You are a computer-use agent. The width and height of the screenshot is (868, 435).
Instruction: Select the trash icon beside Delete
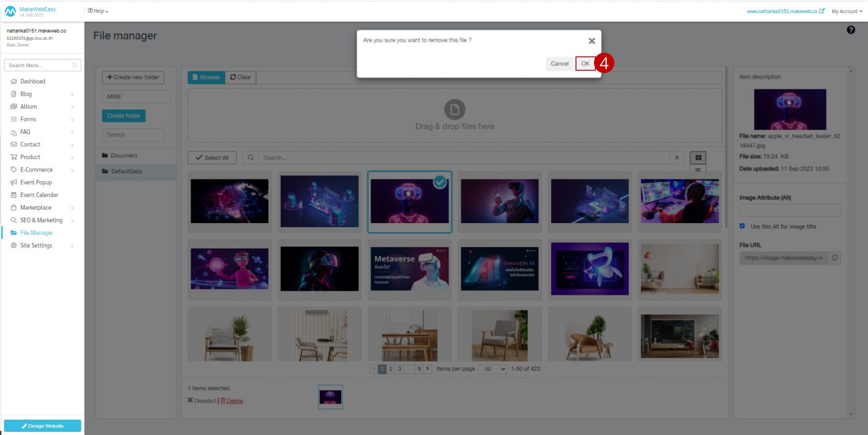[x=222, y=401]
